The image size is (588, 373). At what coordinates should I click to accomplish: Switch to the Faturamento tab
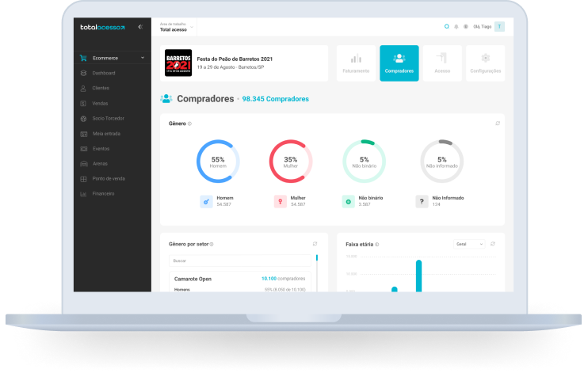point(356,63)
